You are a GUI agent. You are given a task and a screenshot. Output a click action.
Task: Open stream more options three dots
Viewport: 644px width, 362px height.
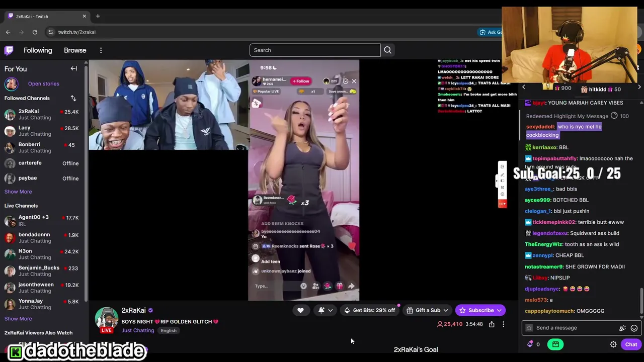[x=503, y=324]
